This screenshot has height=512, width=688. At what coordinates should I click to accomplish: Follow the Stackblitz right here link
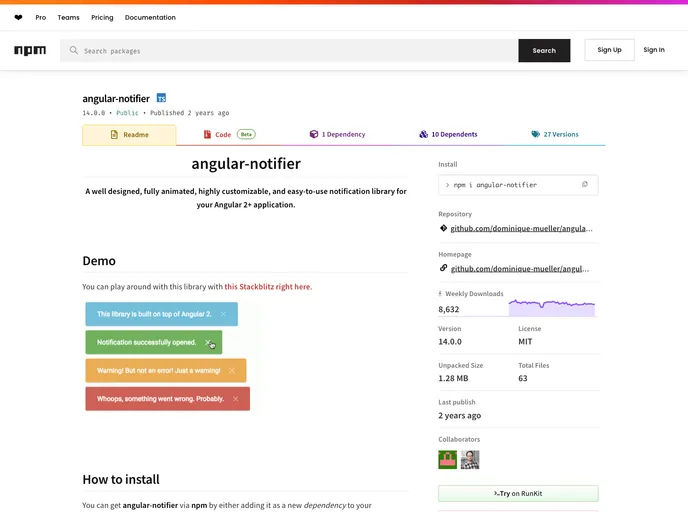(x=268, y=287)
